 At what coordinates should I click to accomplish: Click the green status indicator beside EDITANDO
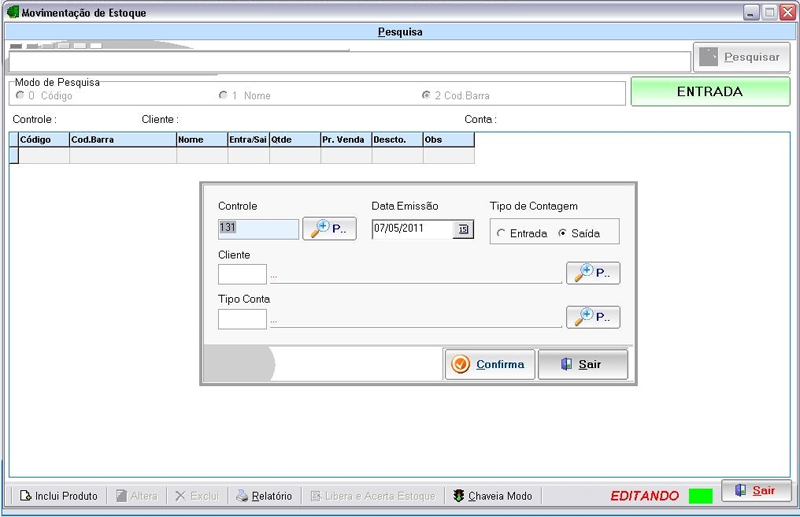(x=700, y=496)
